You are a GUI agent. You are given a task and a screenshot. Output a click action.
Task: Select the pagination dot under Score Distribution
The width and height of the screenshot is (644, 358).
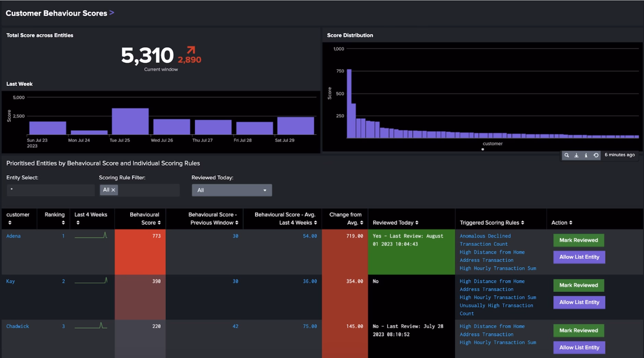coord(483,149)
